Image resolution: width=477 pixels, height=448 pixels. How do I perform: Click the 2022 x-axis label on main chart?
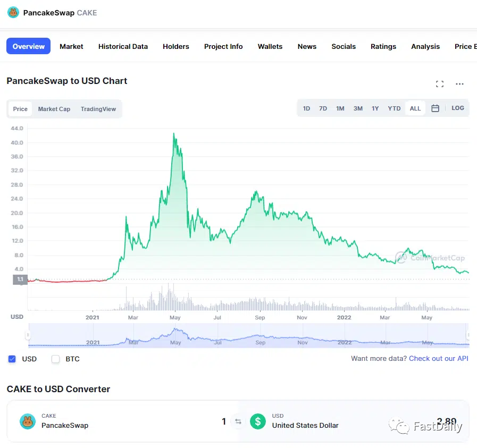[x=344, y=317]
